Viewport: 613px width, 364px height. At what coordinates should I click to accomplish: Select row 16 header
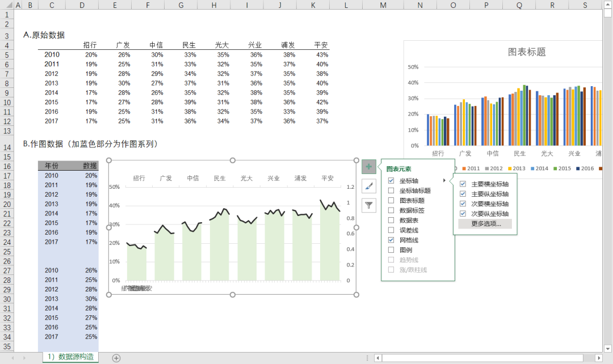coord(7,166)
